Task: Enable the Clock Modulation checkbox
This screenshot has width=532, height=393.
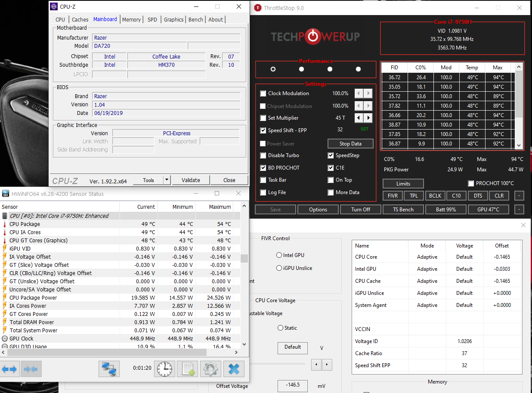Action: coord(263,93)
